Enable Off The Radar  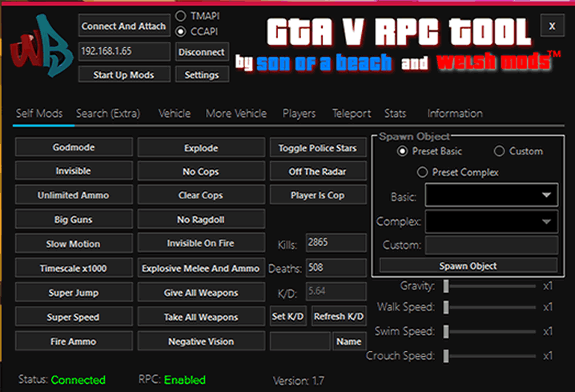pos(318,171)
